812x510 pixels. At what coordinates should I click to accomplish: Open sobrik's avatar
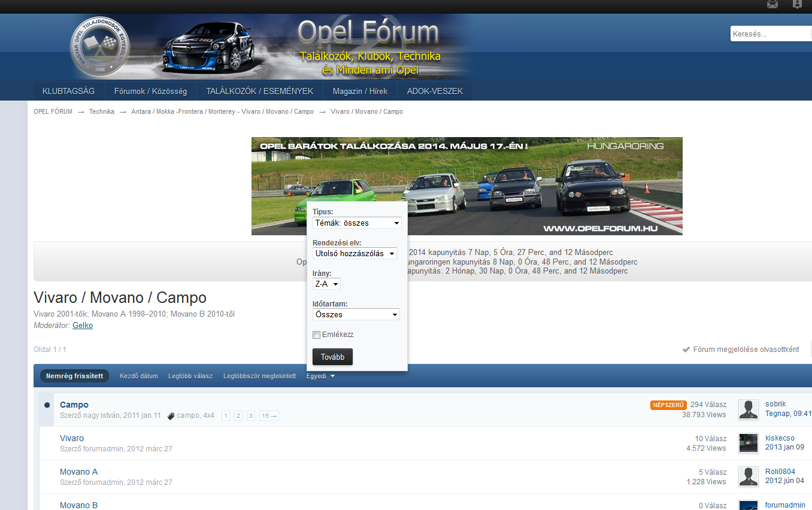click(749, 409)
